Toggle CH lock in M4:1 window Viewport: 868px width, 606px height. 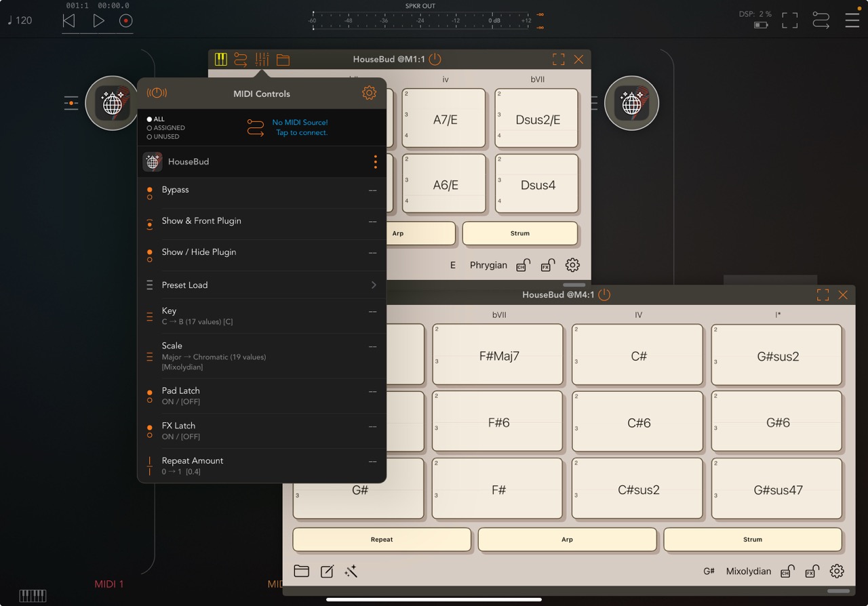[787, 571]
